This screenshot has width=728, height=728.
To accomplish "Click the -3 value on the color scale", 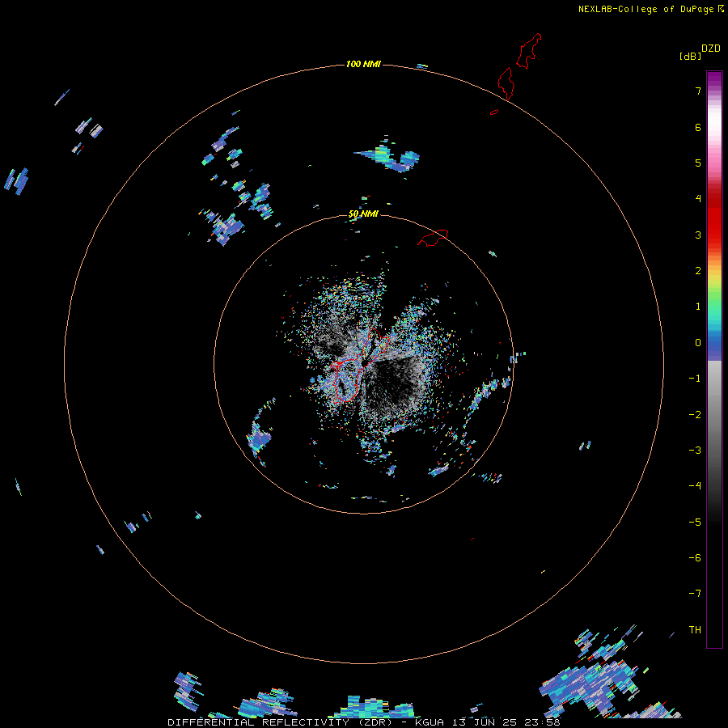I will (x=695, y=451).
